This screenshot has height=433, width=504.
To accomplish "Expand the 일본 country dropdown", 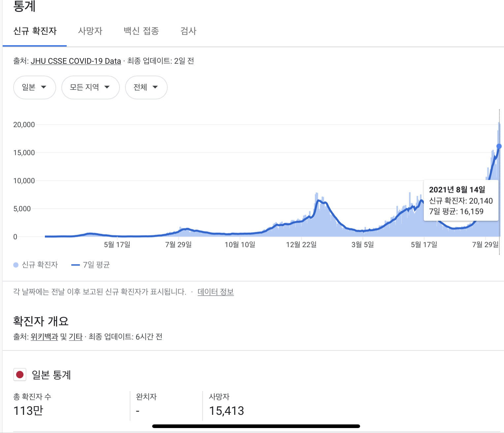I will click(34, 87).
